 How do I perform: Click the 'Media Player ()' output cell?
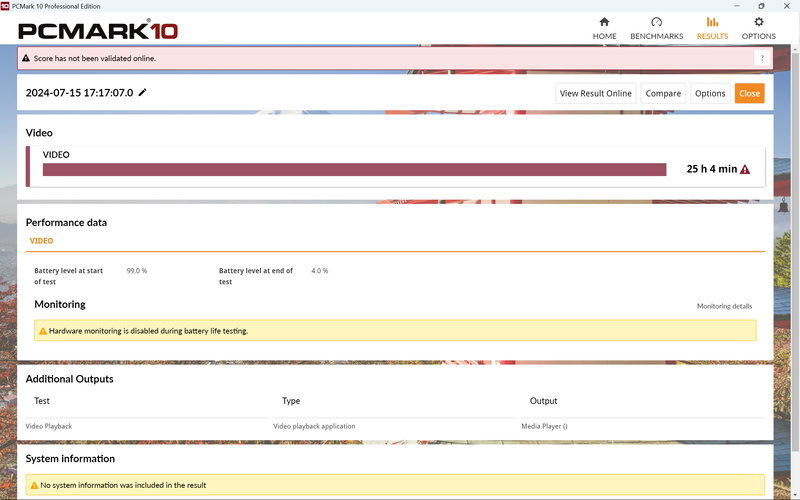(x=544, y=426)
